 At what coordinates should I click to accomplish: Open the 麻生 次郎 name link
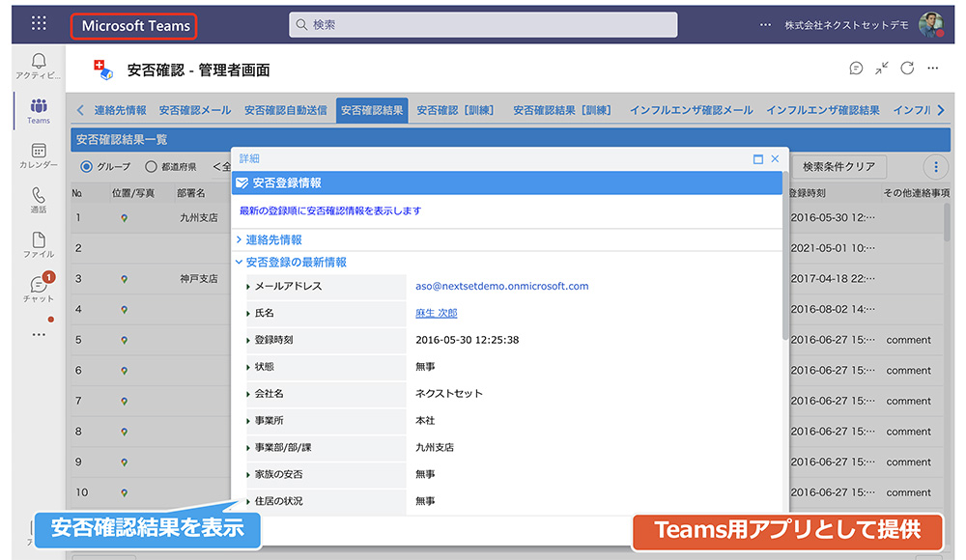click(437, 313)
